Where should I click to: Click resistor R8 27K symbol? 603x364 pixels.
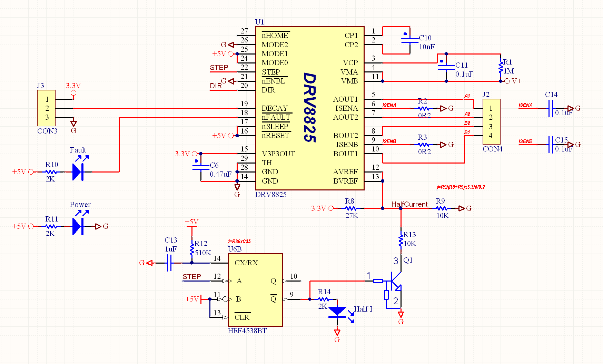351,208
